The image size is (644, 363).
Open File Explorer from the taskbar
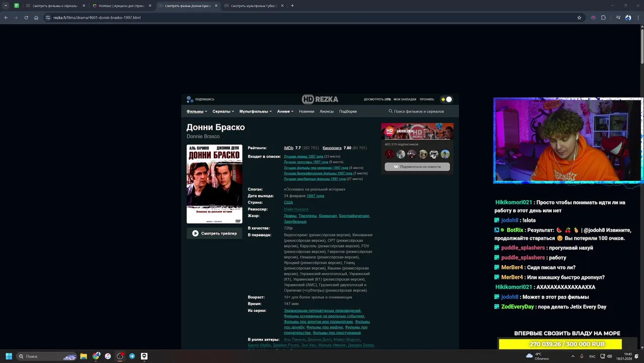coord(84,356)
